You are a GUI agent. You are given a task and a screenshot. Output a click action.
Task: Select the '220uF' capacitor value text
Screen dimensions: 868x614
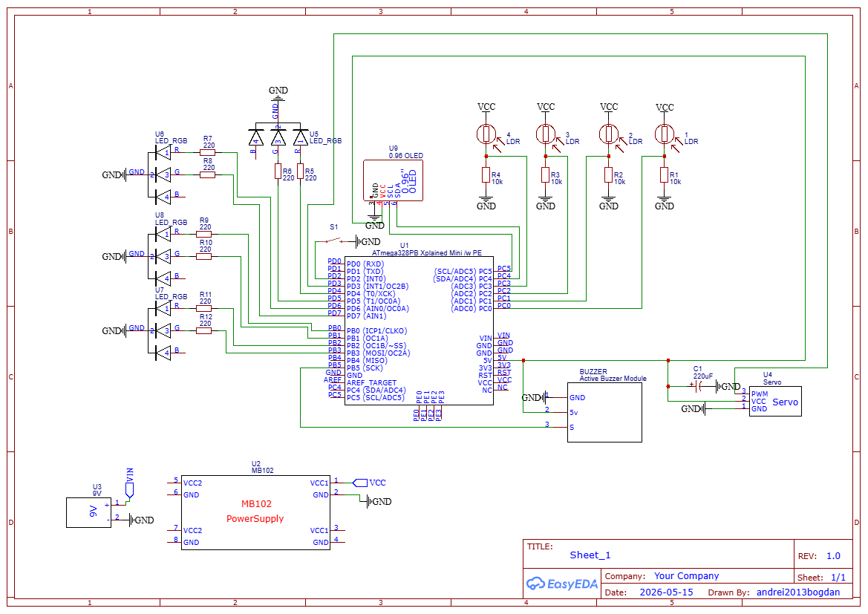tap(703, 376)
